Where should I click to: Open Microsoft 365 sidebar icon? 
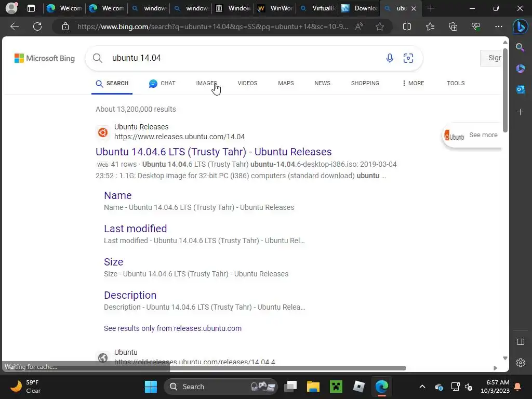point(520,69)
